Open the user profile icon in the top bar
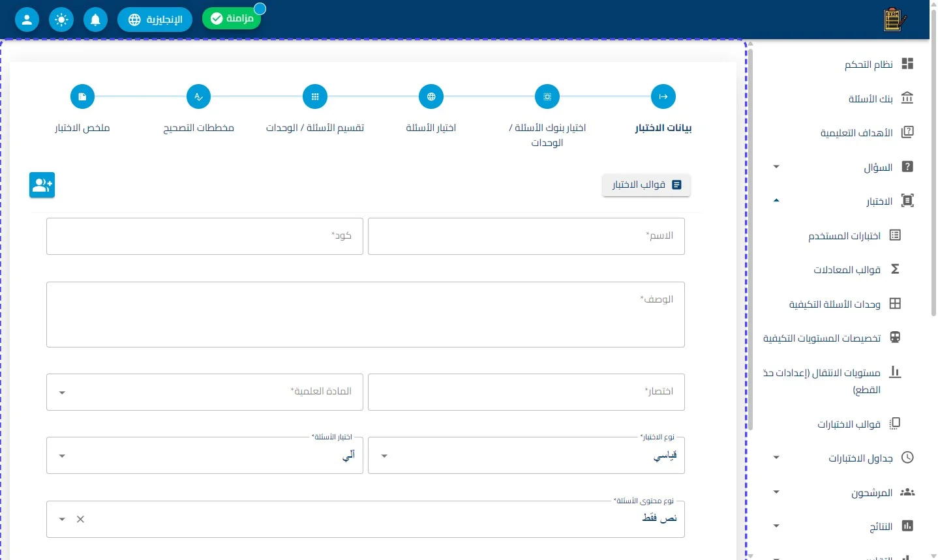Screen dimensions: 938x560 coord(27,20)
